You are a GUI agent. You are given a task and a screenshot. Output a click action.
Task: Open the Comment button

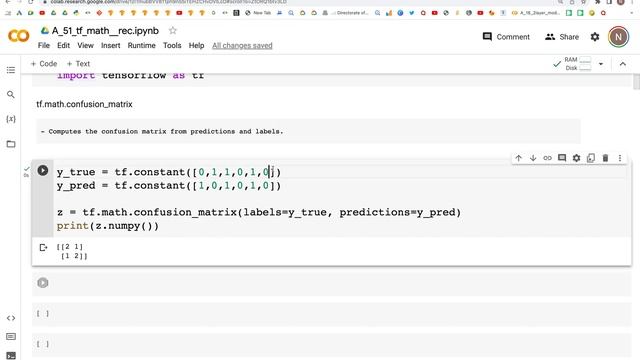[x=506, y=37]
